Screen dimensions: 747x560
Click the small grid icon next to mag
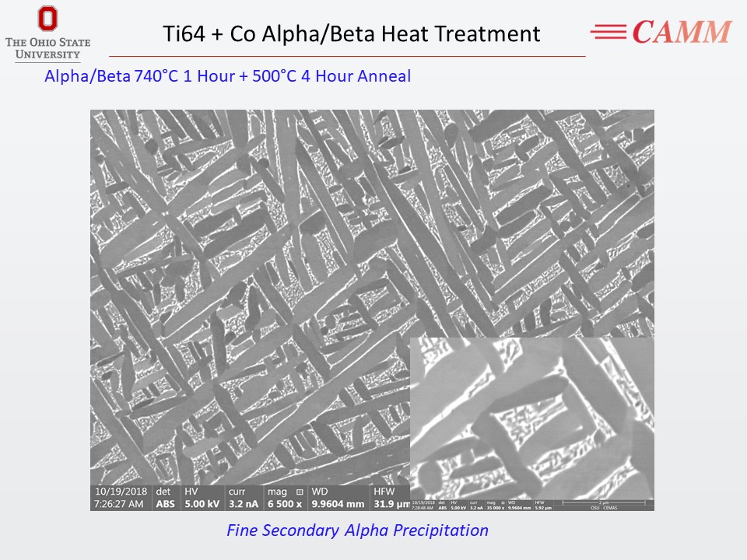[x=298, y=492]
